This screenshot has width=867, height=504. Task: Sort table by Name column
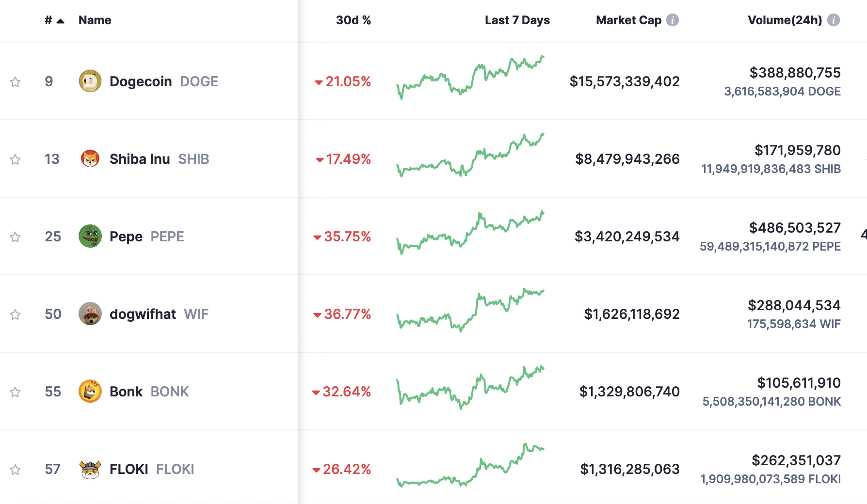[95, 20]
